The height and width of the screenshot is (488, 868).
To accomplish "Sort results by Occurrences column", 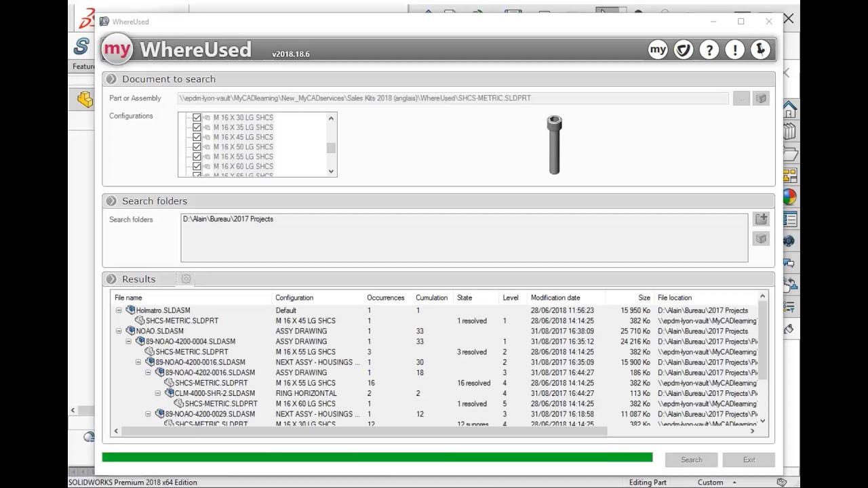I will pos(386,298).
